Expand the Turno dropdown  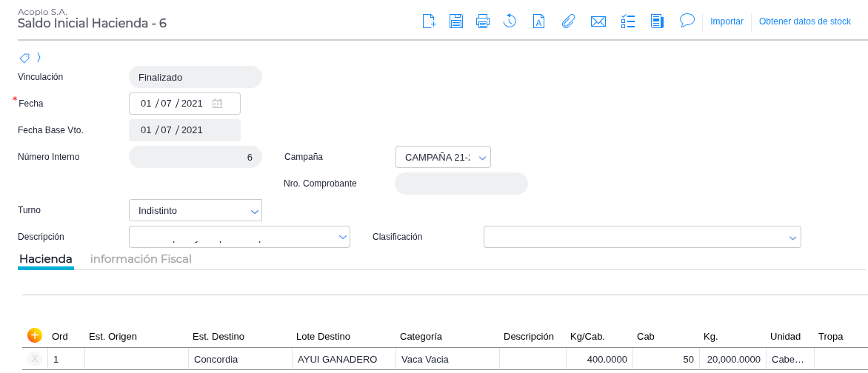(x=255, y=211)
